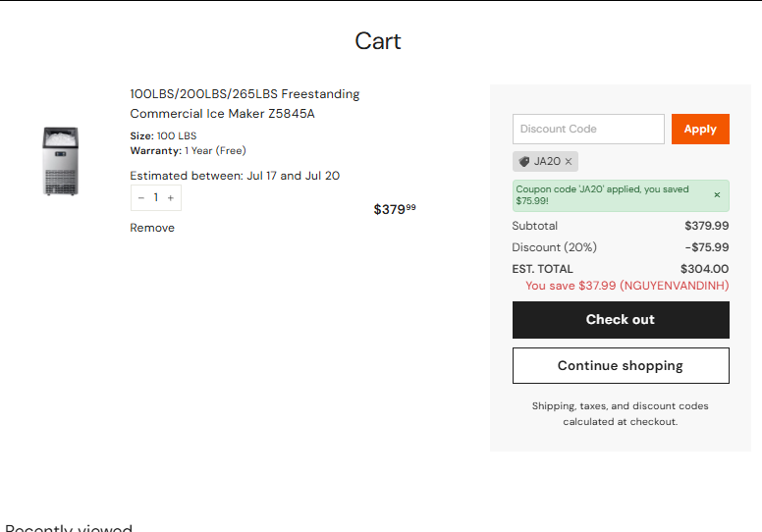Click the estimated delivery date text
The image size is (762, 532).
[235, 176]
